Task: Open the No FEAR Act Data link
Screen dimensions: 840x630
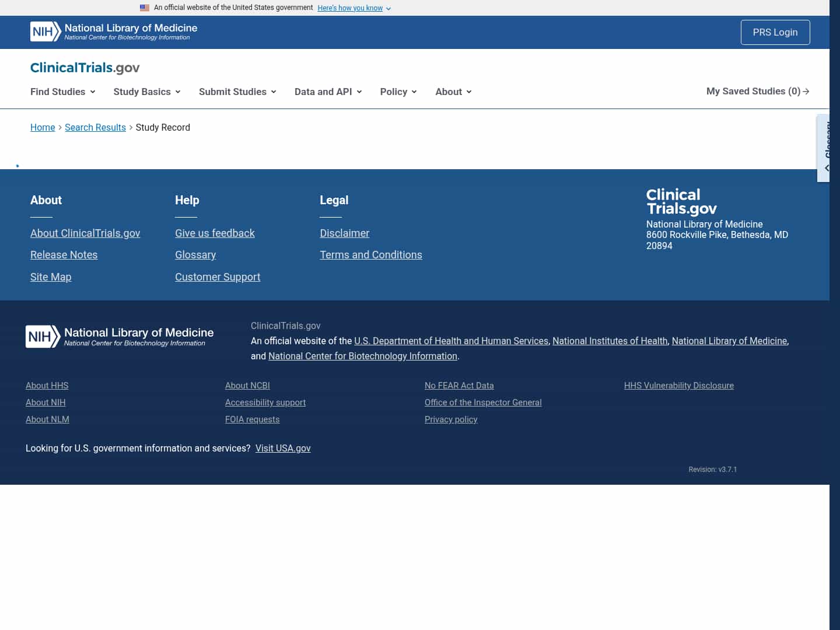Action: point(459,386)
